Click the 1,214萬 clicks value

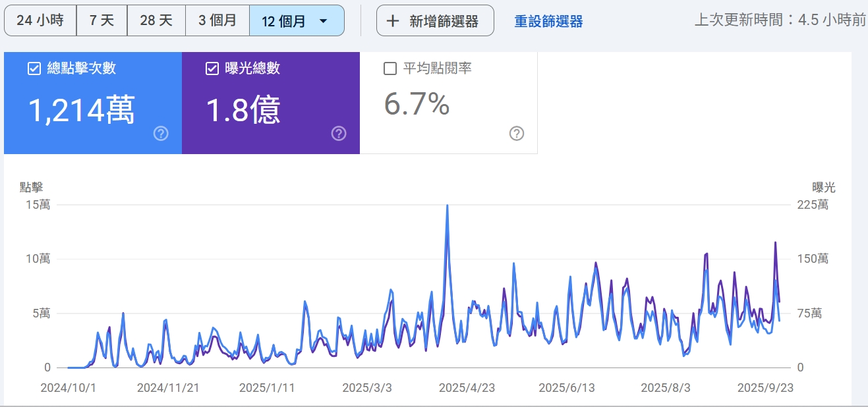[x=81, y=109]
